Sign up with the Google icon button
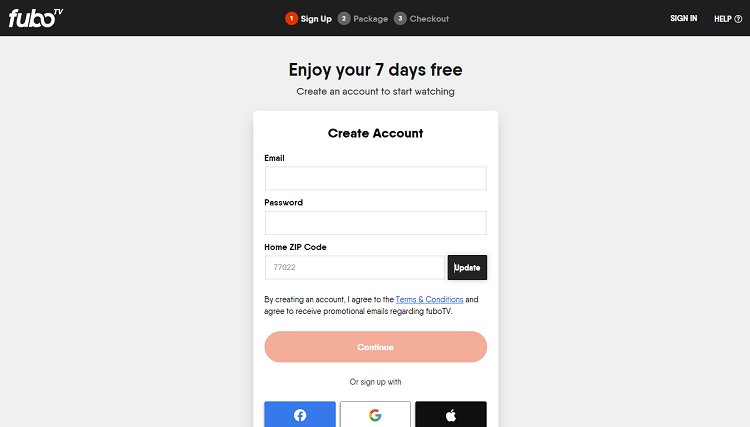750x427 pixels. click(375, 414)
